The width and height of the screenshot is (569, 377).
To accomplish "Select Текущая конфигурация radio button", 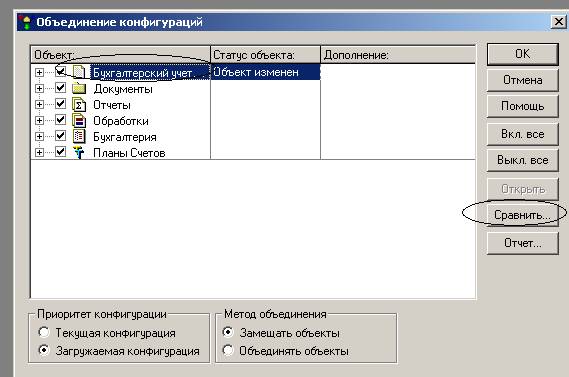I will pos(44,332).
